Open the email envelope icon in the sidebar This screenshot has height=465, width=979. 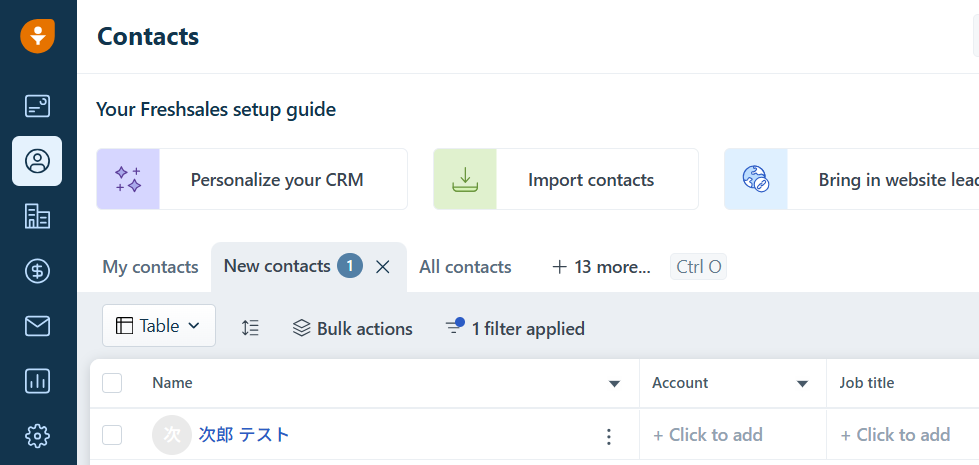[x=37, y=325]
